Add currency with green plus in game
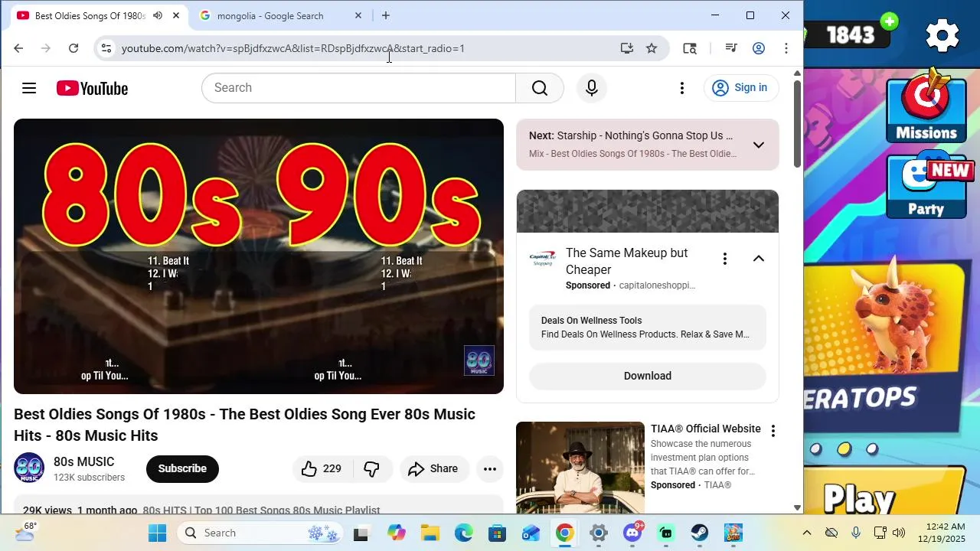Screen dimensions: 980x551 (x=889, y=21)
